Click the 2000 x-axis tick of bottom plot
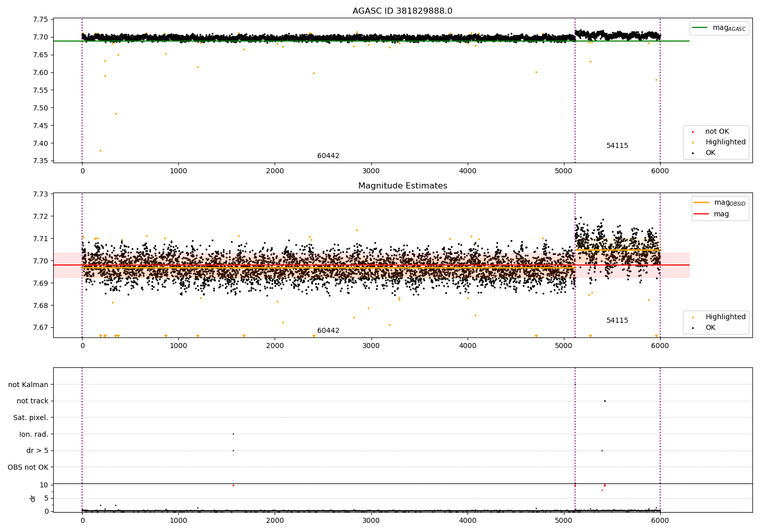The height and width of the screenshot is (532, 760). (x=275, y=520)
